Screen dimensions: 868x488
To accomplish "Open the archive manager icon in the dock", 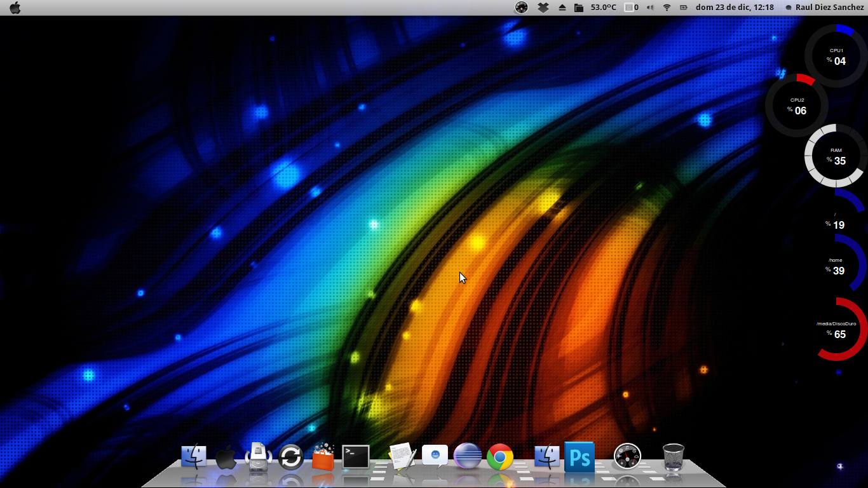I will (259, 456).
